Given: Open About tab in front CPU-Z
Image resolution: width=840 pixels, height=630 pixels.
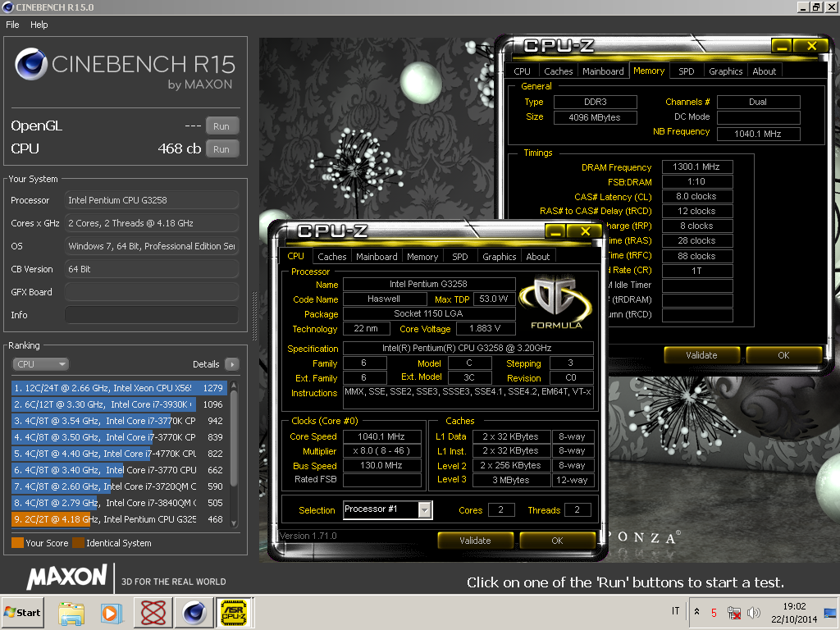Looking at the screenshot, I should pyautogui.click(x=538, y=257).
